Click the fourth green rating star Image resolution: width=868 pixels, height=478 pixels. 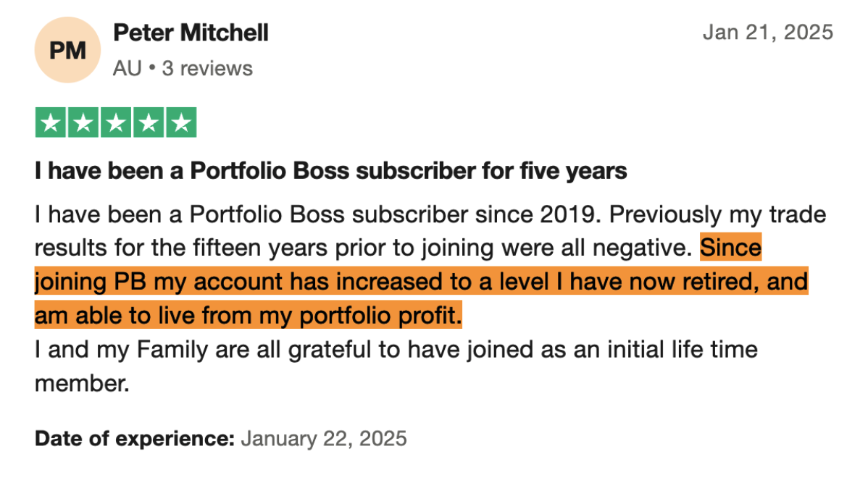[x=149, y=122]
